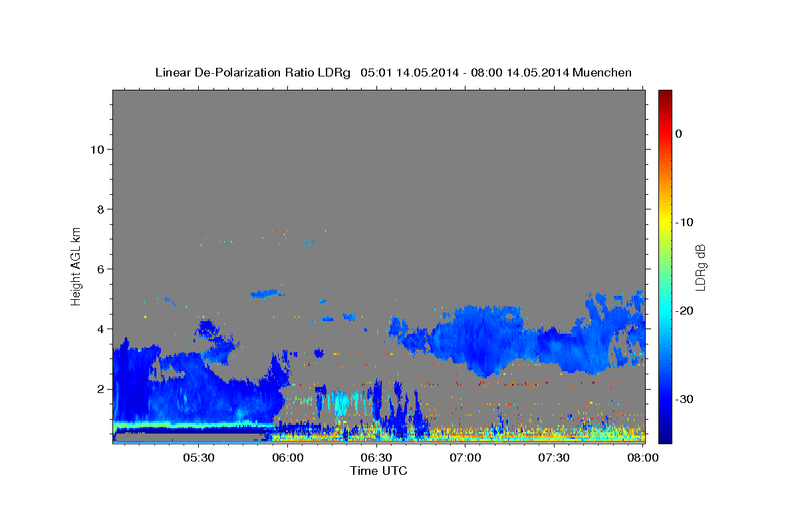Click the height tick label 6

pyautogui.click(x=100, y=269)
